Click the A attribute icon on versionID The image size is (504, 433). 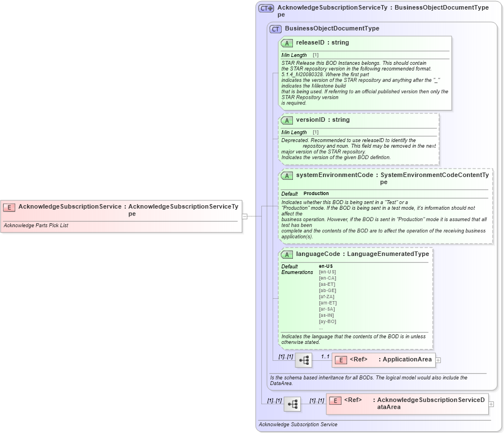[x=286, y=120]
